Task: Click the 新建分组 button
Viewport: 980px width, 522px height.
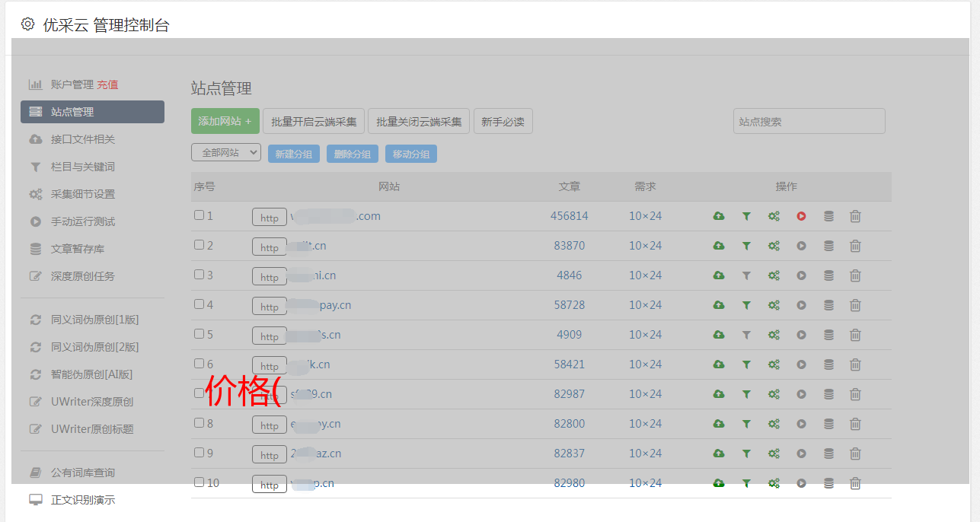Action: [293, 154]
